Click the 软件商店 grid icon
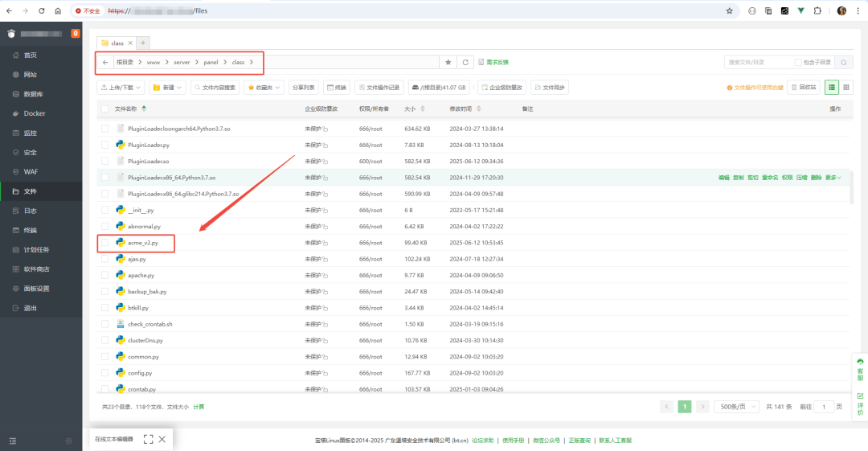This screenshot has height=451, width=868. 15,269
